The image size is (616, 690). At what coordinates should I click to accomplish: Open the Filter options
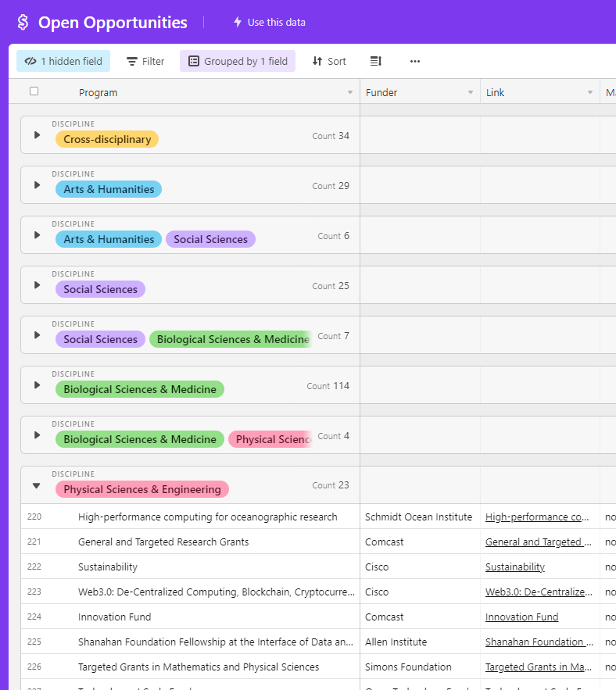[145, 61]
